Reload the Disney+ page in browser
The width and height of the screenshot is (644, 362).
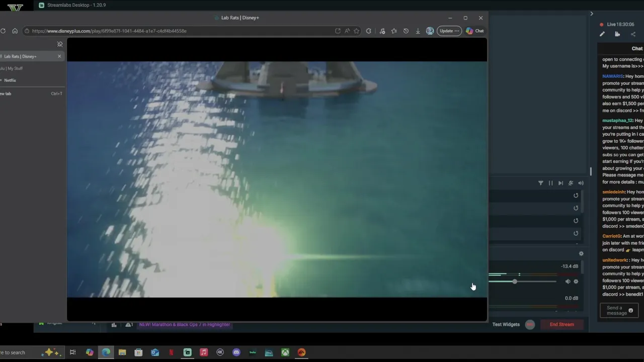point(3,31)
